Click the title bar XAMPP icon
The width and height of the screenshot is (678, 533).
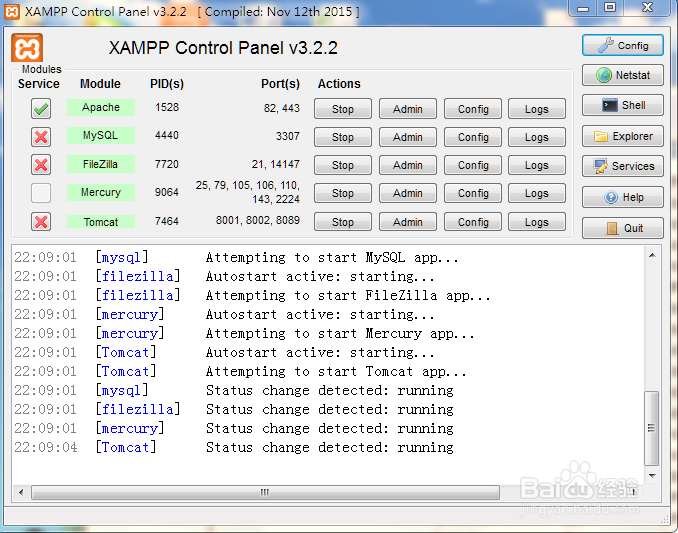tap(12, 12)
